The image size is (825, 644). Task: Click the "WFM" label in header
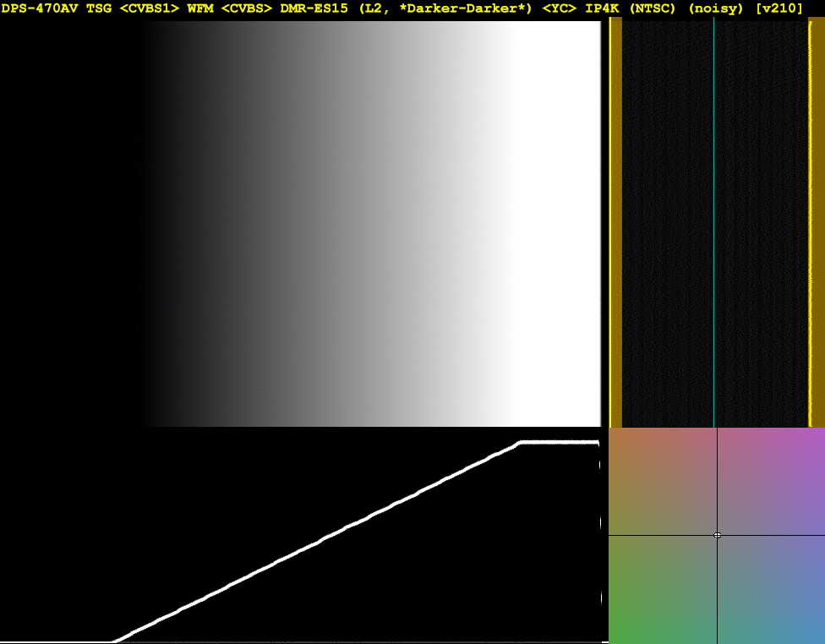click(x=200, y=8)
